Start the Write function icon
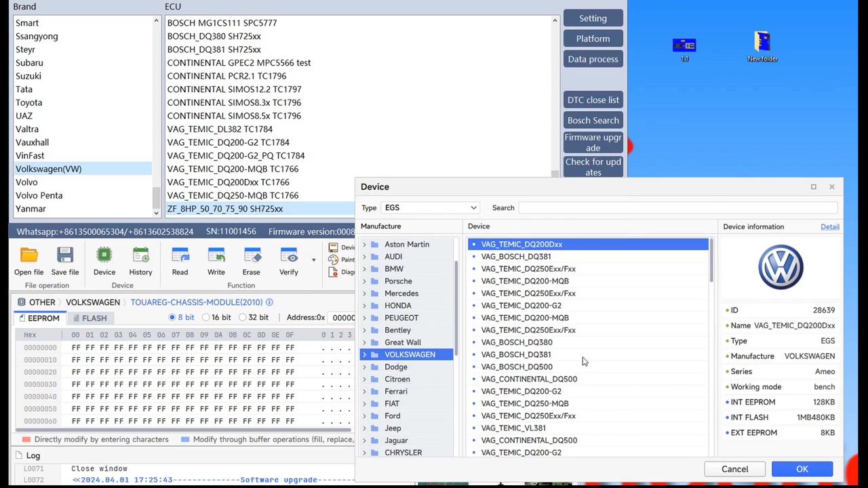The width and height of the screenshot is (868, 488). [216, 256]
